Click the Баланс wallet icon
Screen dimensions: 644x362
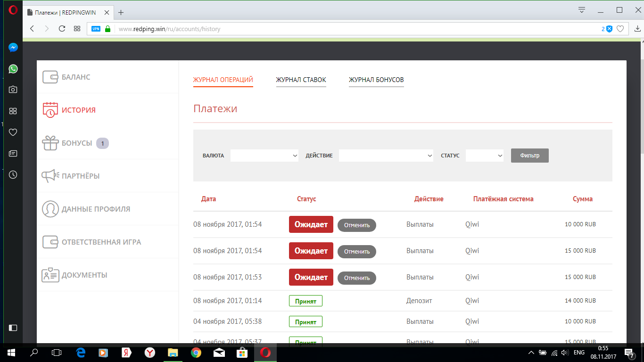coord(50,77)
